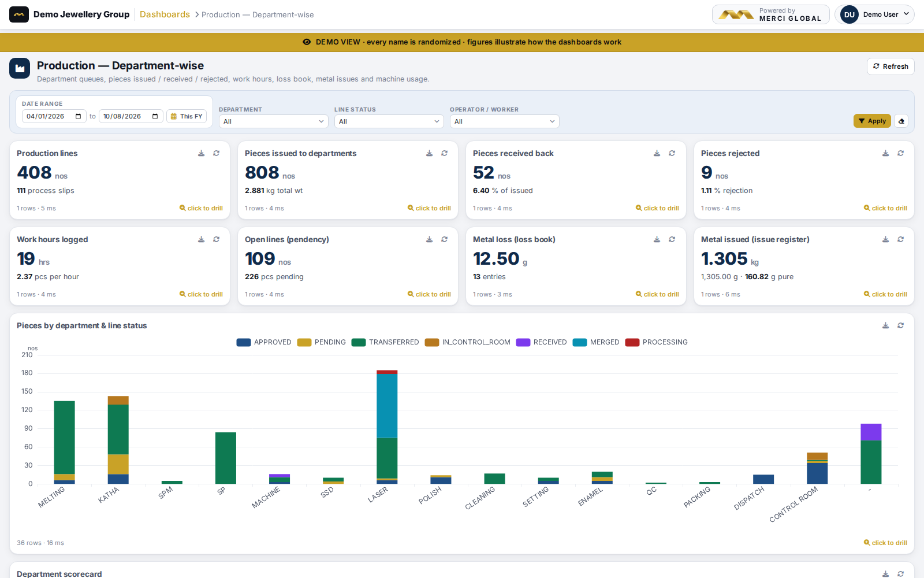The width and height of the screenshot is (924, 578).
Task: Download the Pieces by department chart
Action: click(x=885, y=325)
